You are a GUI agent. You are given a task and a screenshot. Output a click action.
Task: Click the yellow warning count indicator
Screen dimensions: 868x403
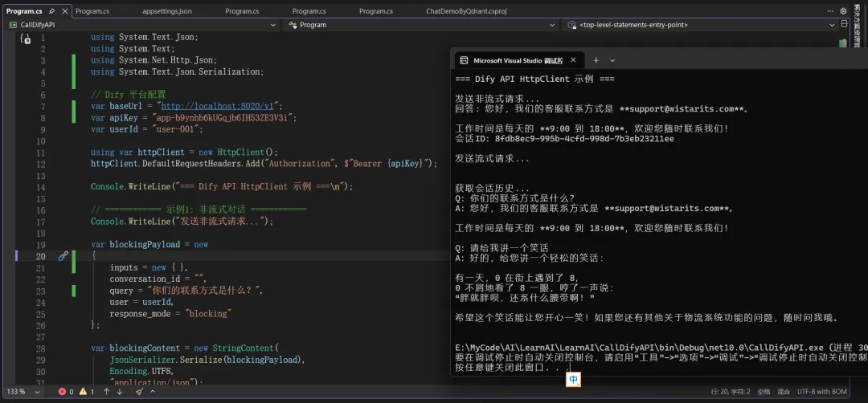(86, 392)
